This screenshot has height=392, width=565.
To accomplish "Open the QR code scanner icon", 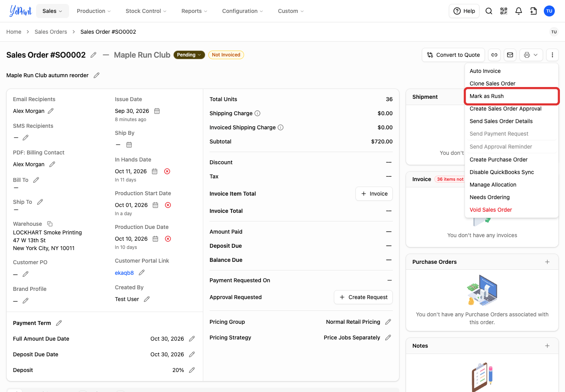I will pos(504,11).
